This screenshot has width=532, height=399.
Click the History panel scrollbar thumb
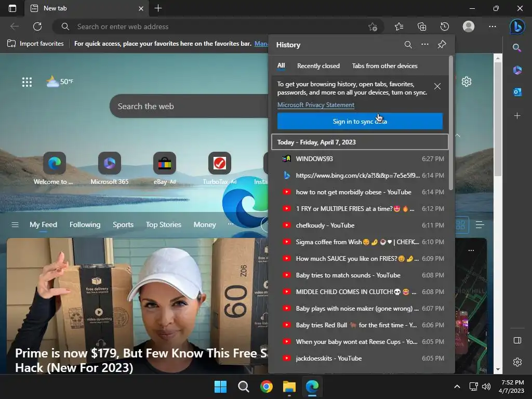[451, 123]
